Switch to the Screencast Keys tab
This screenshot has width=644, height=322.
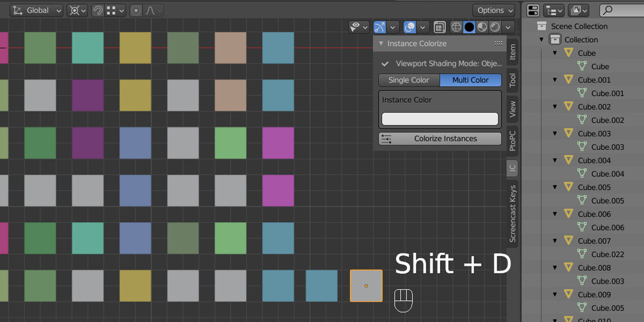coord(513,214)
